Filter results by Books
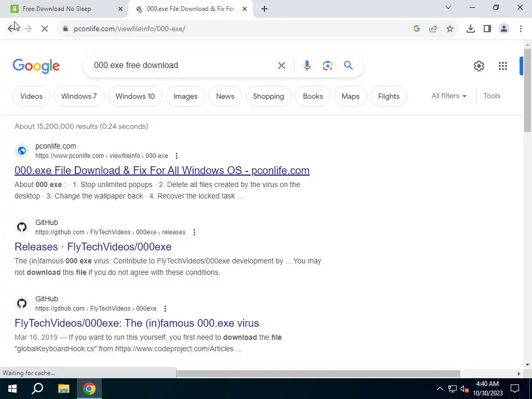The height and width of the screenshot is (399, 532). (x=313, y=96)
